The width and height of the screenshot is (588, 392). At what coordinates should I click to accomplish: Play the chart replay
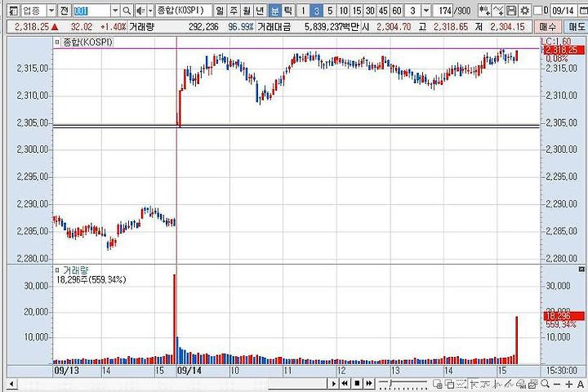(x=334, y=383)
